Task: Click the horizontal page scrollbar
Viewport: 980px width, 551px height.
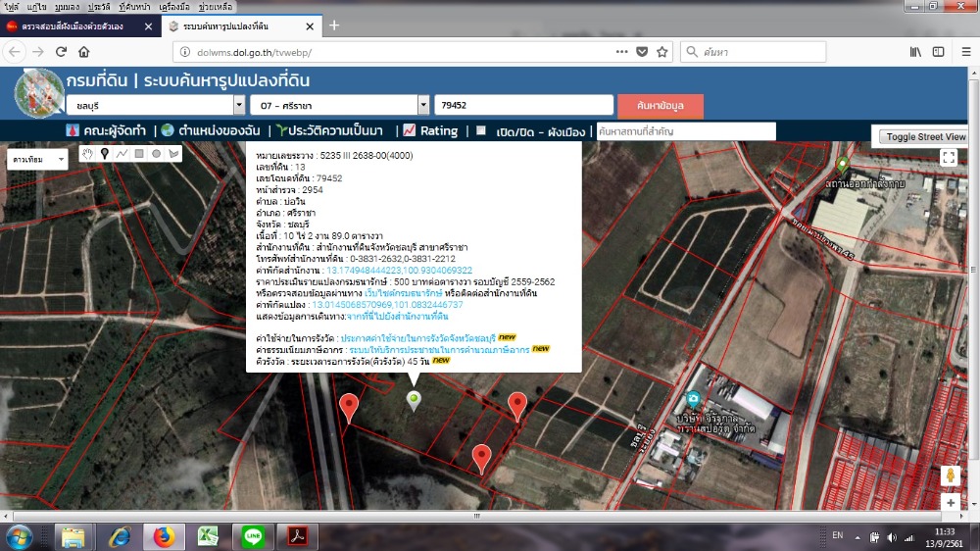Action: [x=477, y=516]
